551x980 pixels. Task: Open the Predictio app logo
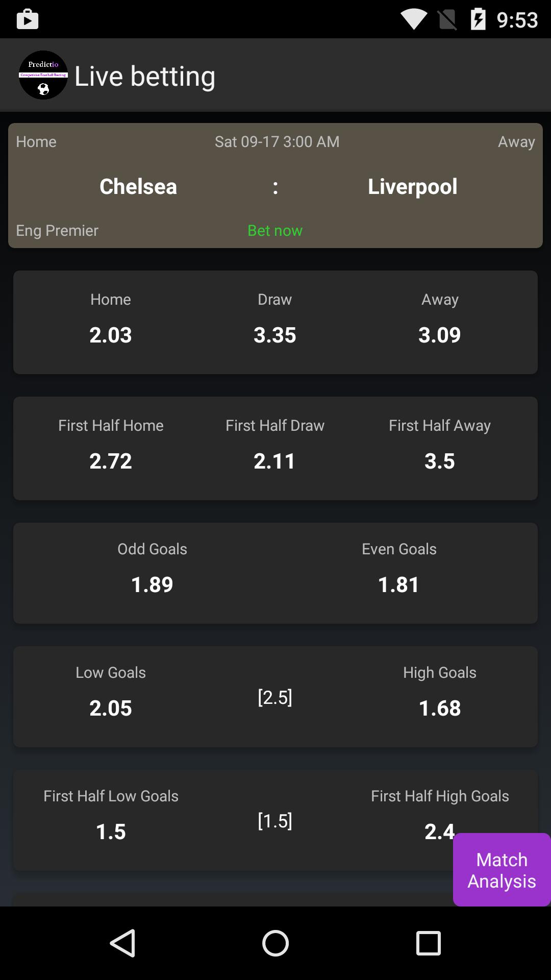43,75
